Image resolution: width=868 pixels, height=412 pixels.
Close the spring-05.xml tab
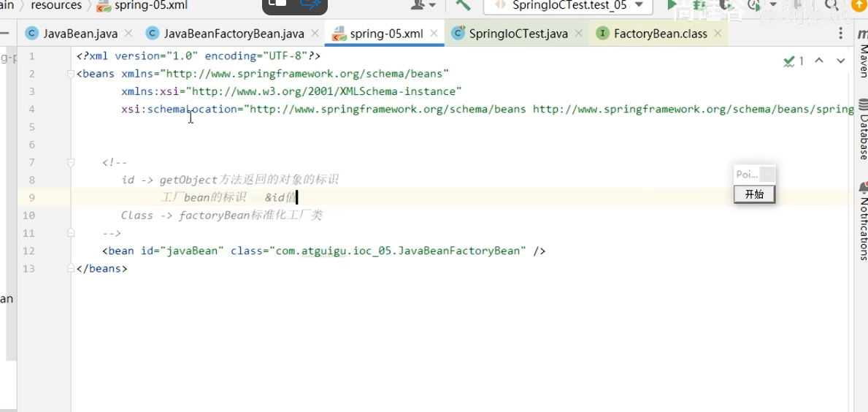(434, 33)
